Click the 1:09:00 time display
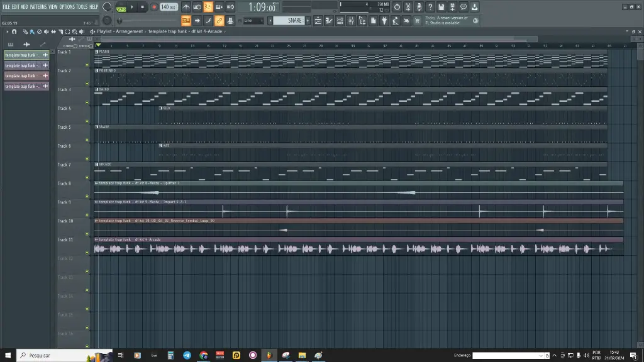 [x=262, y=7]
